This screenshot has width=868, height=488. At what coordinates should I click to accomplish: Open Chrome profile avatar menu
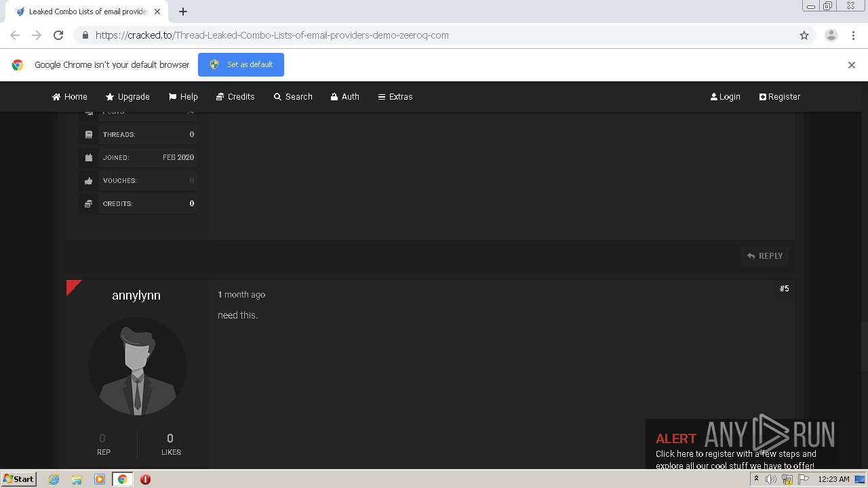tap(831, 35)
